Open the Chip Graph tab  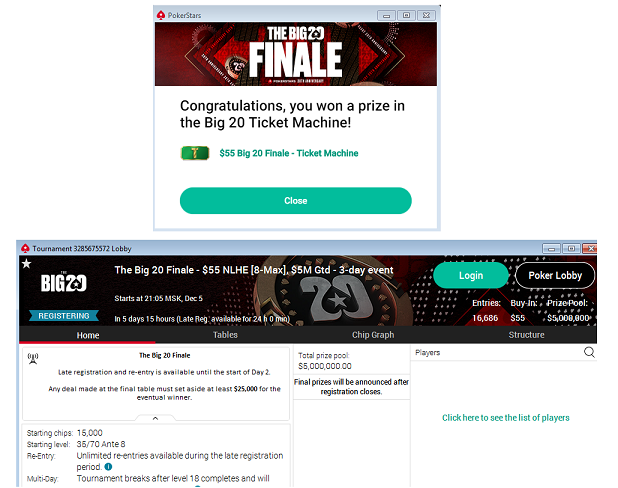click(373, 335)
